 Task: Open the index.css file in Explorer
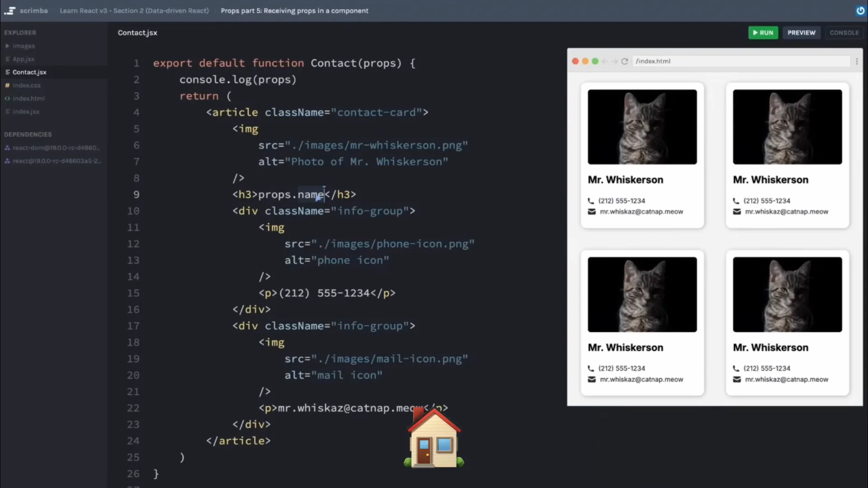click(x=27, y=85)
